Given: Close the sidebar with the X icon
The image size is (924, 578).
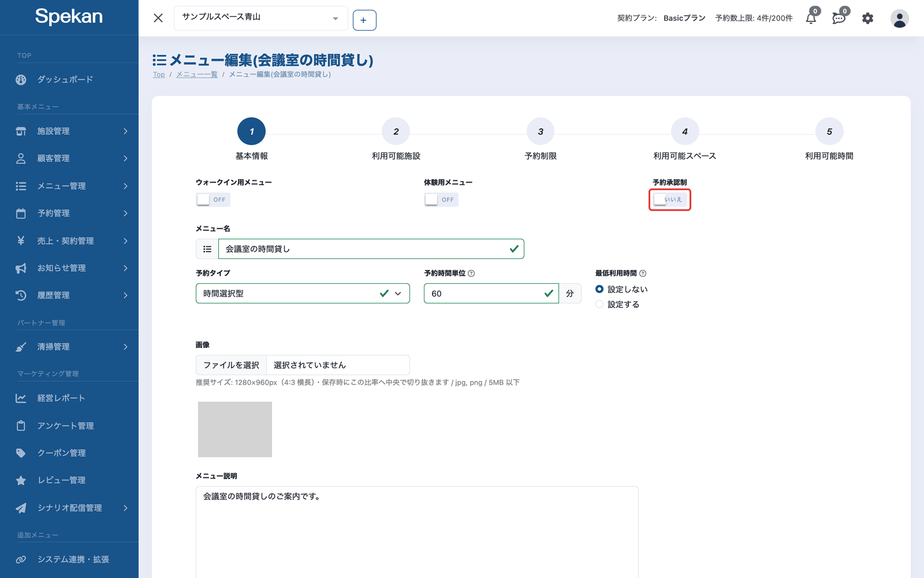Looking at the screenshot, I should [158, 18].
